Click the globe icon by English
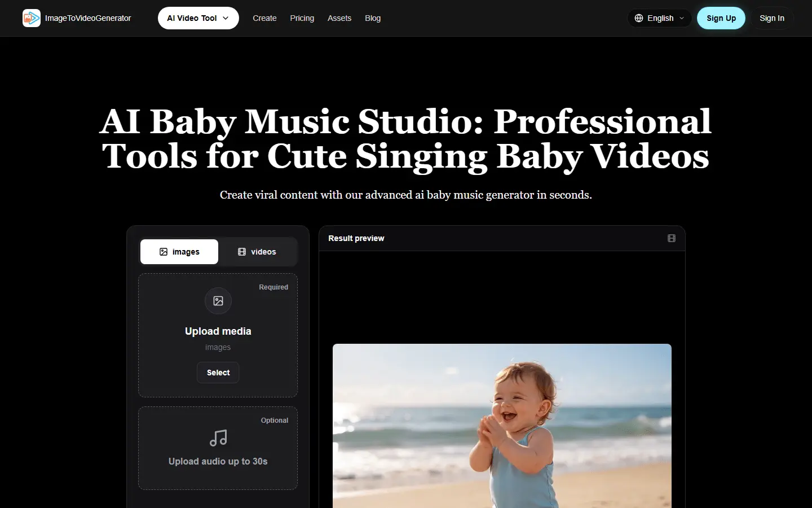This screenshot has width=812, height=508. click(x=639, y=18)
